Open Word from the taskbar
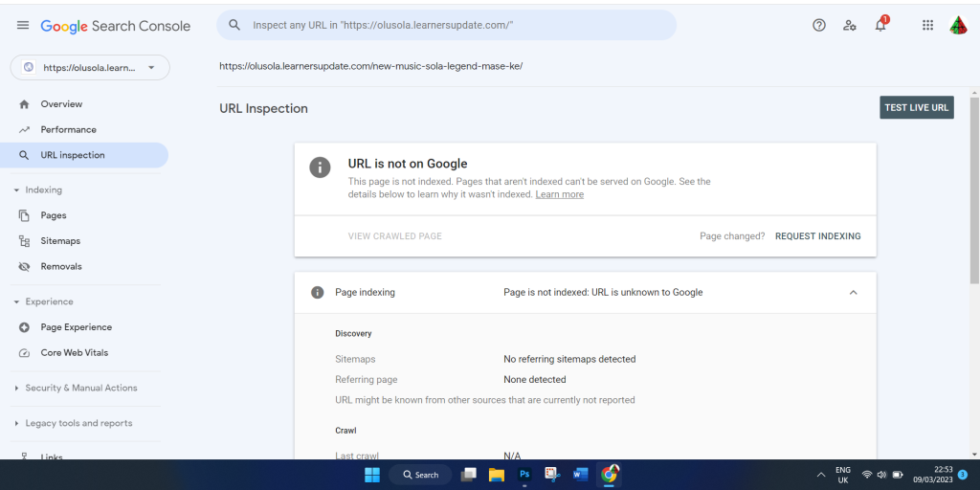The height and width of the screenshot is (490, 980). 581,475
